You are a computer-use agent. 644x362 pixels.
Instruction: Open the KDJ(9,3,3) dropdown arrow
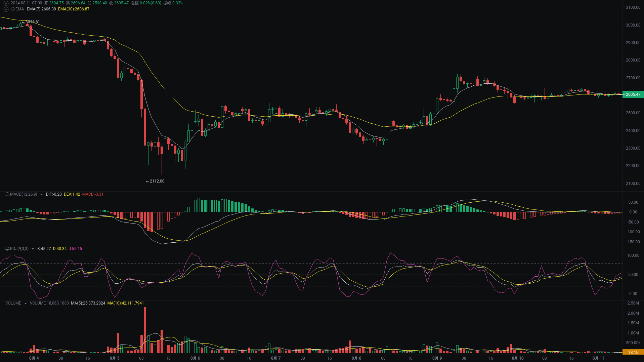(x=33, y=249)
